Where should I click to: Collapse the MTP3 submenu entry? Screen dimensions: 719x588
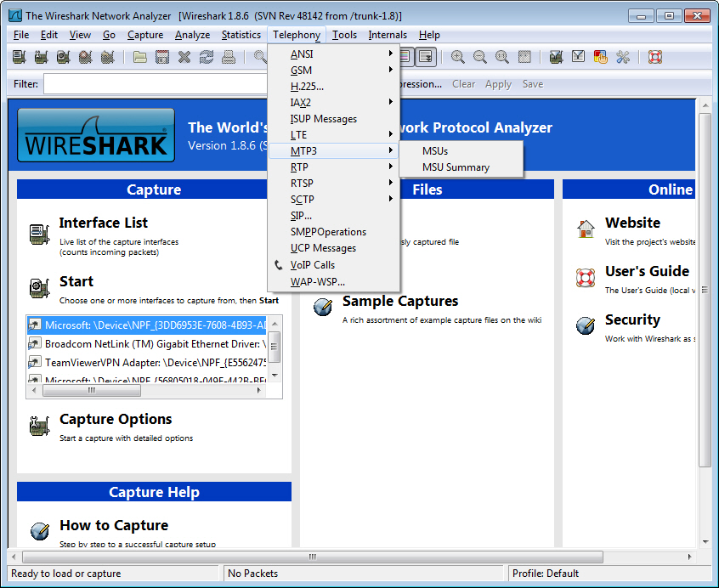coord(333,150)
